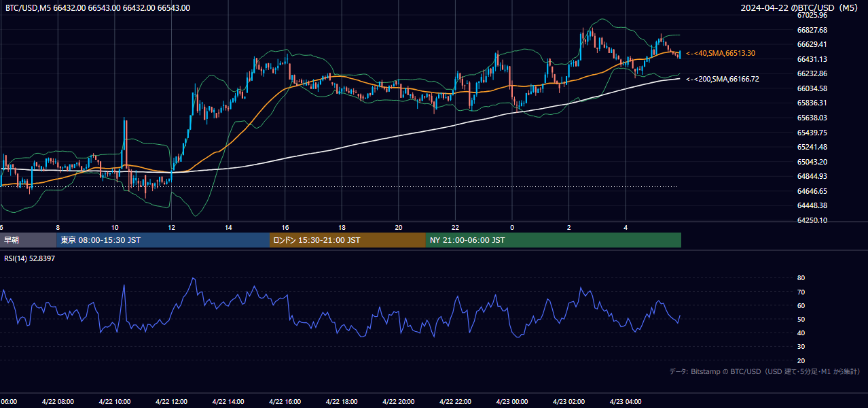
Task: Click the '4/22 12:00' date label
Action: [x=171, y=402]
